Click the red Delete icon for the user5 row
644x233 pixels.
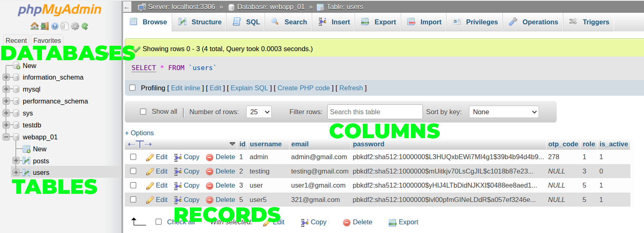[x=210, y=200]
